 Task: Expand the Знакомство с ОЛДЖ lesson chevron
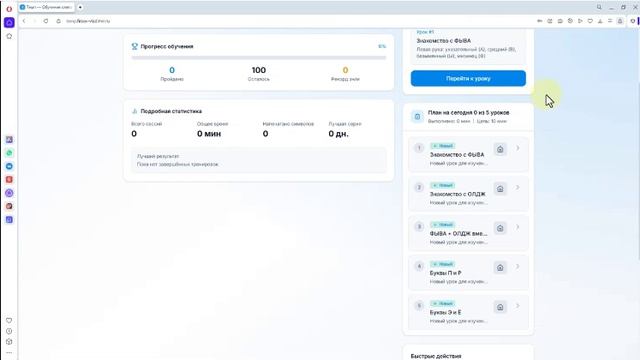coord(518,187)
